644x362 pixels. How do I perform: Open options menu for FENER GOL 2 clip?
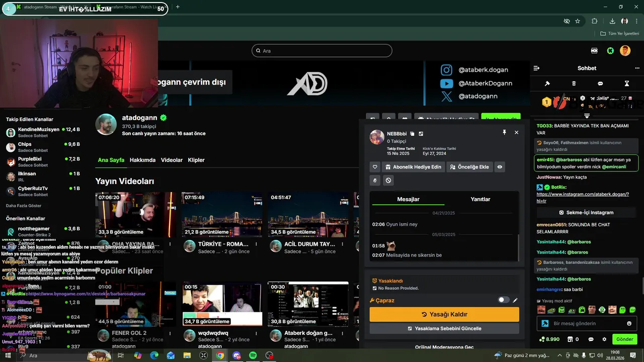[170, 333]
